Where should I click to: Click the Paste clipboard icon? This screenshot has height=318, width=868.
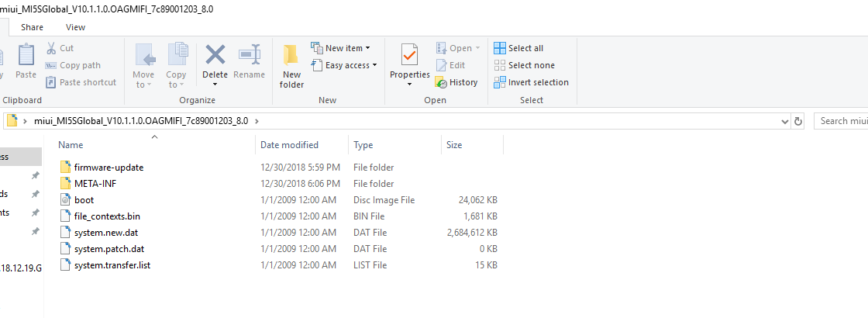click(26, 55)
